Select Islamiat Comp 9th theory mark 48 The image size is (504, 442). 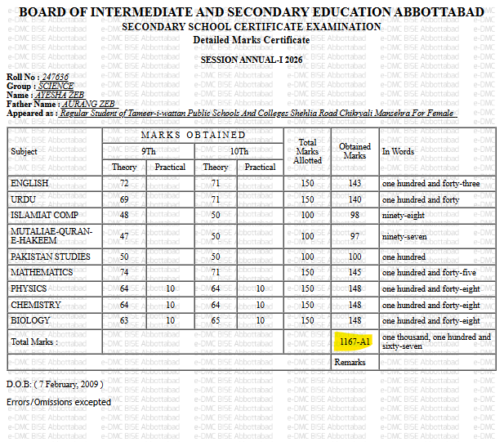coord(124,215)
